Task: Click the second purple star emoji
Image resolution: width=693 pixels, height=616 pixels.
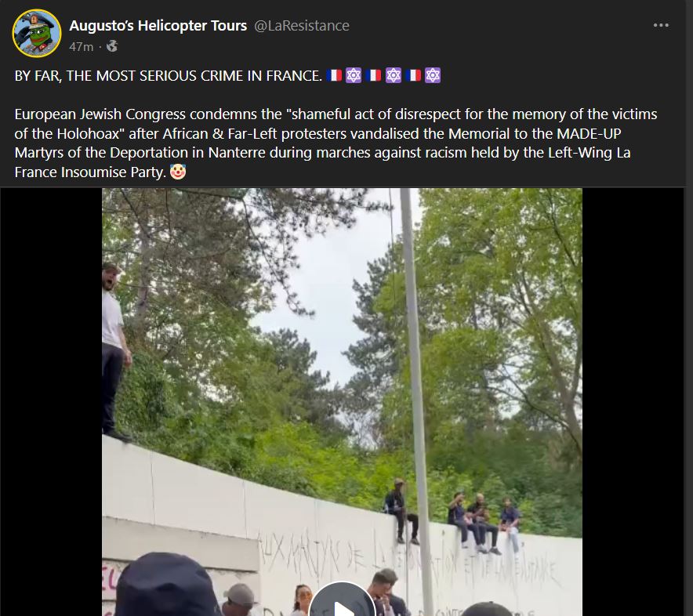Action: point(394,75)
